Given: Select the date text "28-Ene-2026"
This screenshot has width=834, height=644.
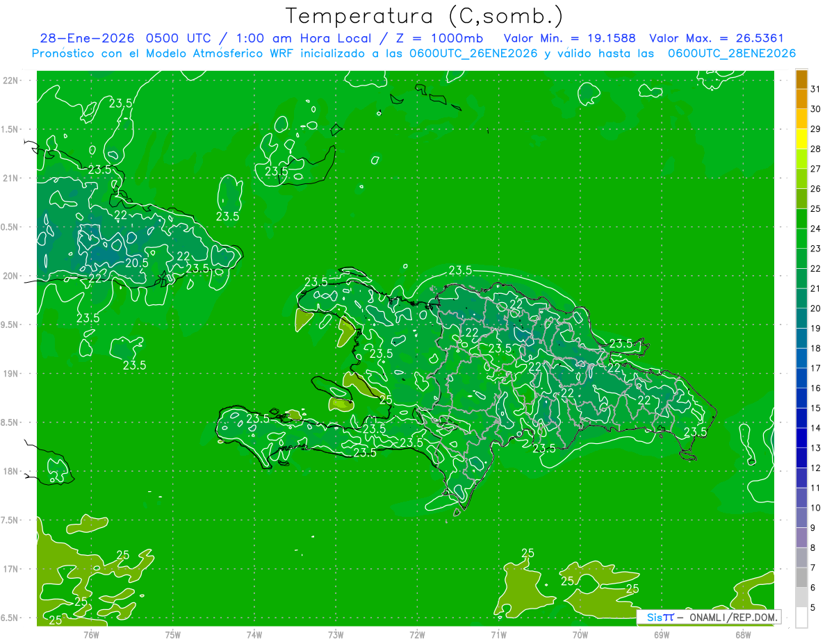Looking at the screenshot, I should point(88,38).
